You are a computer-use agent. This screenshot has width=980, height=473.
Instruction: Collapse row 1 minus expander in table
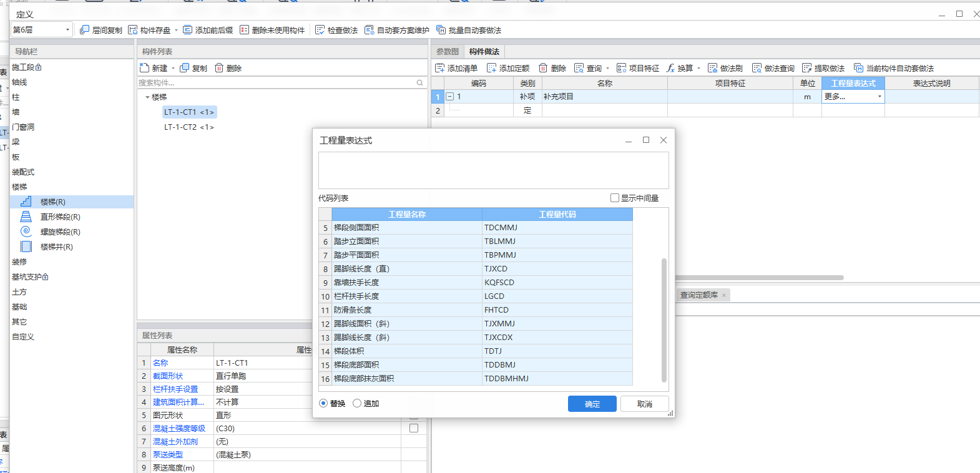(449, 97)
